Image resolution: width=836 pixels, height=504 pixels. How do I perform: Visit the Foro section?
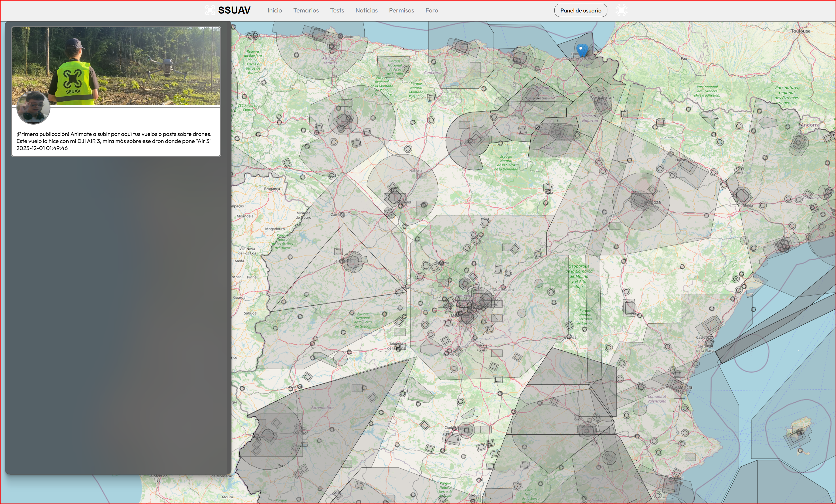431,10
